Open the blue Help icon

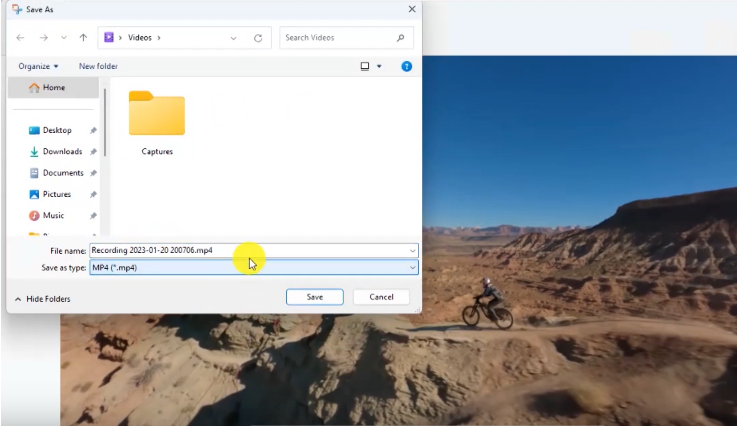407,66
